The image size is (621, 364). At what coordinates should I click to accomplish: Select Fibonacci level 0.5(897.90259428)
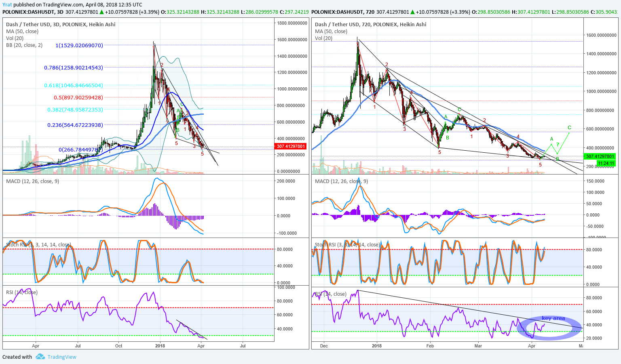pyautogui.click(x=78, y=97)
